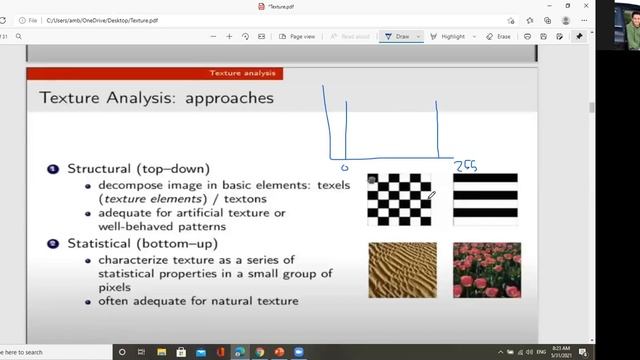Viewport: 640px width, 360px height.
Task: Select the Erase tool
Action: pyautogui.click(x=498, y=36)
